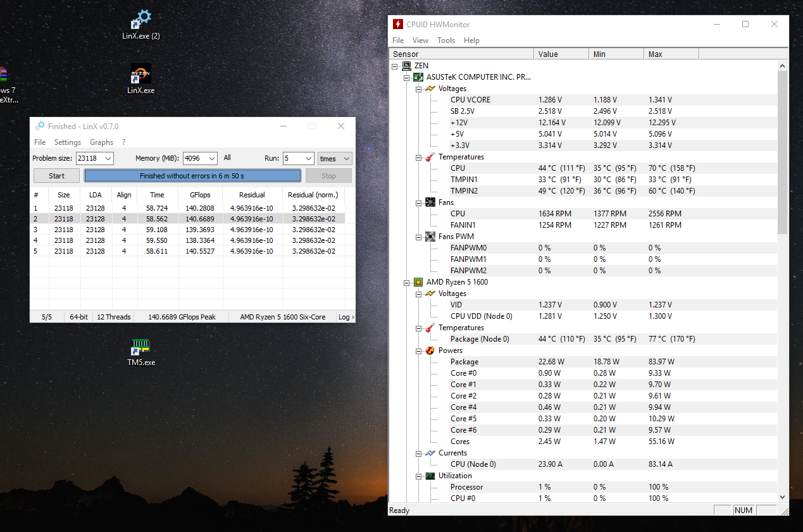
Task: Open Ryzen LinX.exe desktop icon
Action: coord(140,79)
